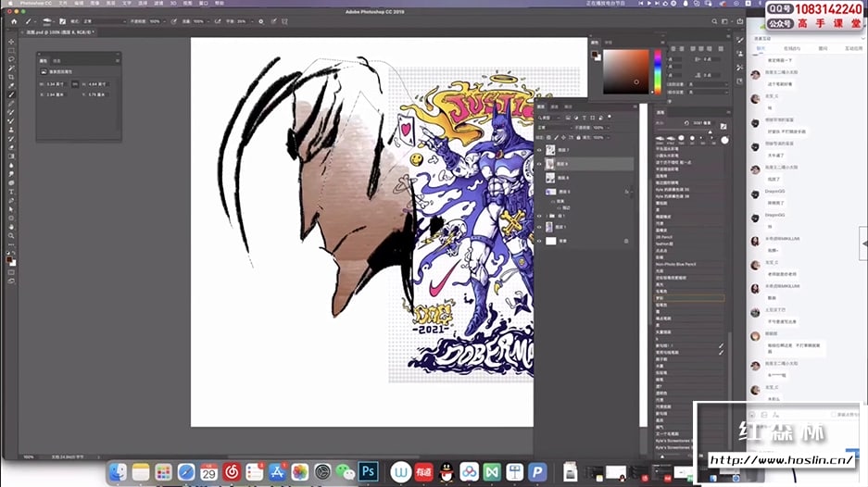Enable airbrush build-up toggle
Viewport: 868px width, 487px height.
[x=218, y=21]
